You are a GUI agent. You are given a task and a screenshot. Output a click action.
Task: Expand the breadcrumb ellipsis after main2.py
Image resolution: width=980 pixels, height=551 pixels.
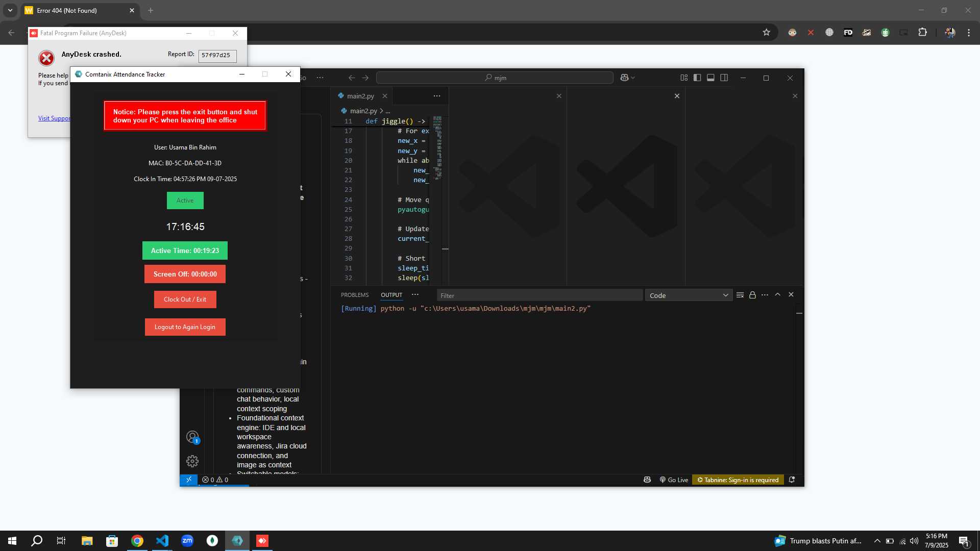[388, 111]
